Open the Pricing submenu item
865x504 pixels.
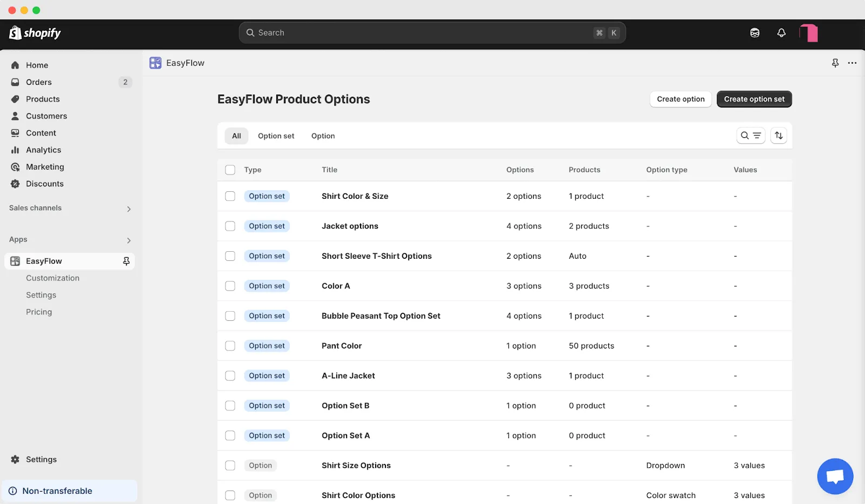[x=39, y=312]
